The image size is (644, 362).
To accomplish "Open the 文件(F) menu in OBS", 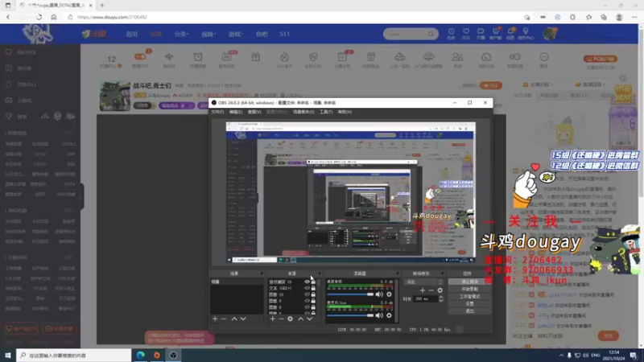I will pos(217,112).
